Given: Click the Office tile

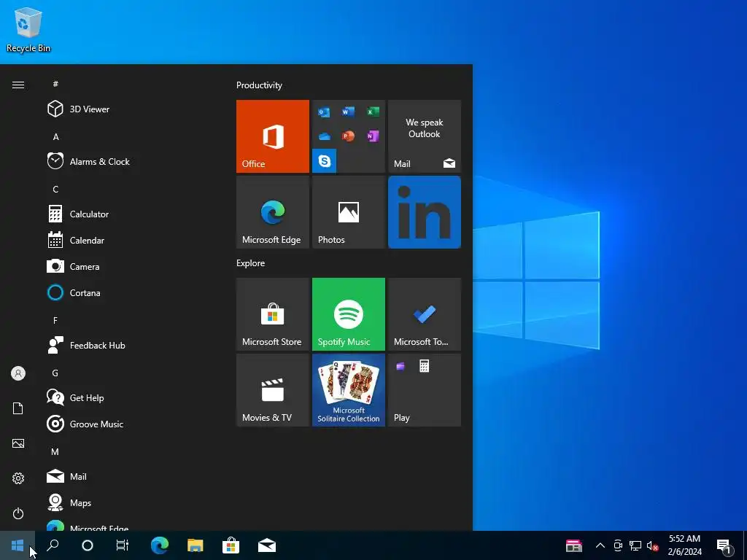Looking at the screenshot, I should [x=273, y=136].
